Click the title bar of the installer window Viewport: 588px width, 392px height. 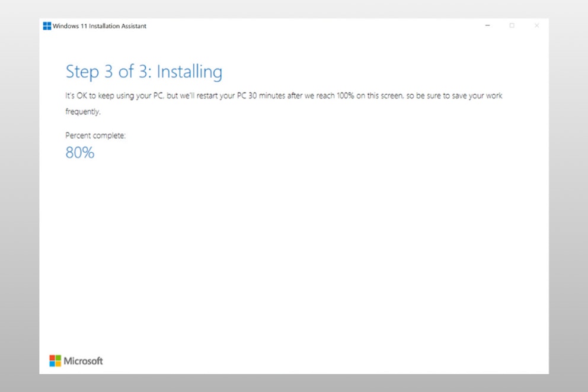point(296,26)
